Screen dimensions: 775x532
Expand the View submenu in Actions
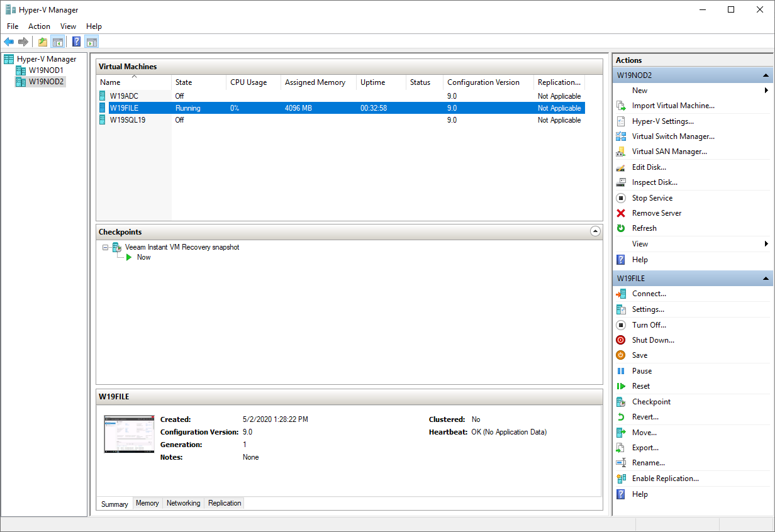[x=766, y=244]
